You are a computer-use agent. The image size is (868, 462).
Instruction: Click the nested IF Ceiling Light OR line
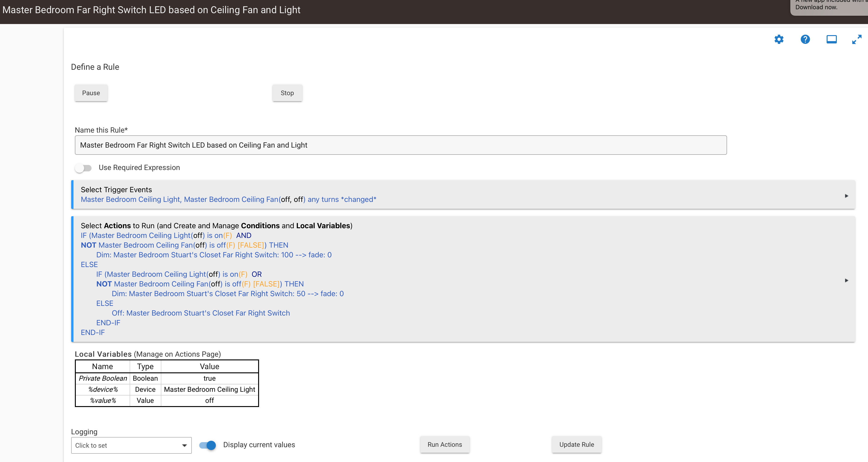tap(179, 274)
